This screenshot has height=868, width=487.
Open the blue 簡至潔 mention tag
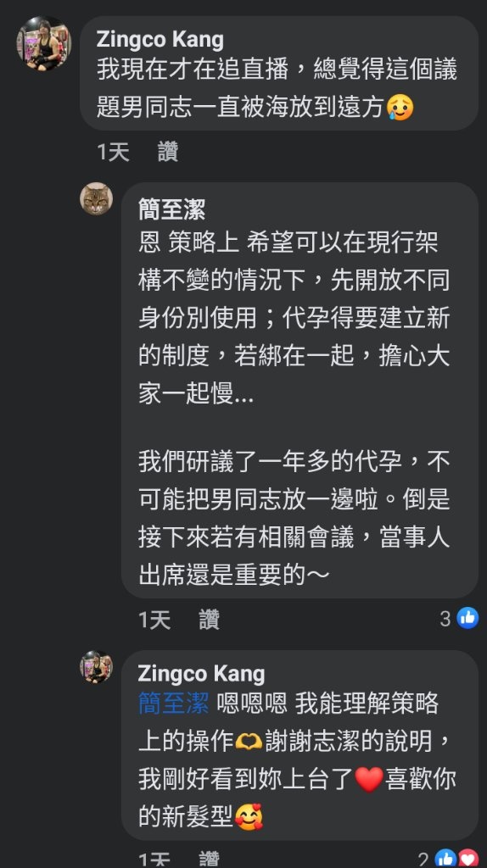[x=173, y=704]
